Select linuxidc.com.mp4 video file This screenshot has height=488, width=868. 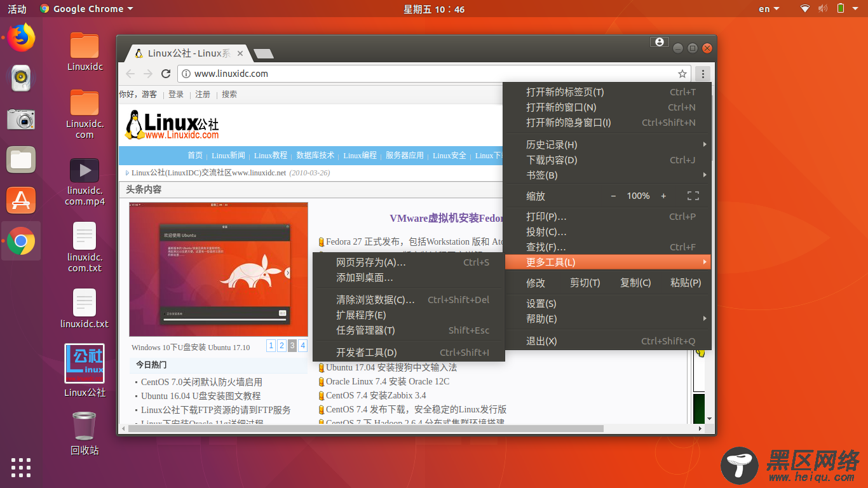(x=85, y=182)
